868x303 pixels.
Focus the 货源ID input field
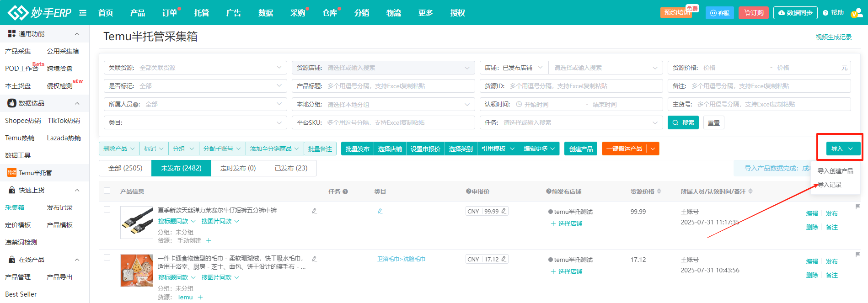571,86
